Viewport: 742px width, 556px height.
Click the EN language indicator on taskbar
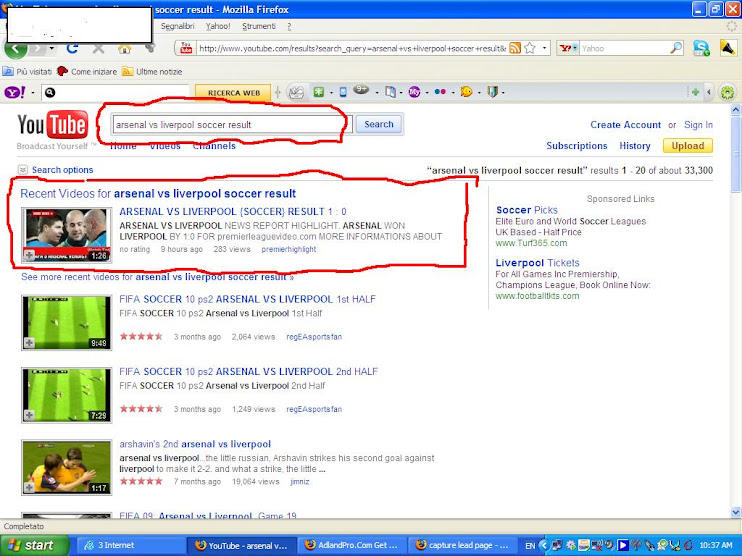pyautogui.click(x=530, y=546)
